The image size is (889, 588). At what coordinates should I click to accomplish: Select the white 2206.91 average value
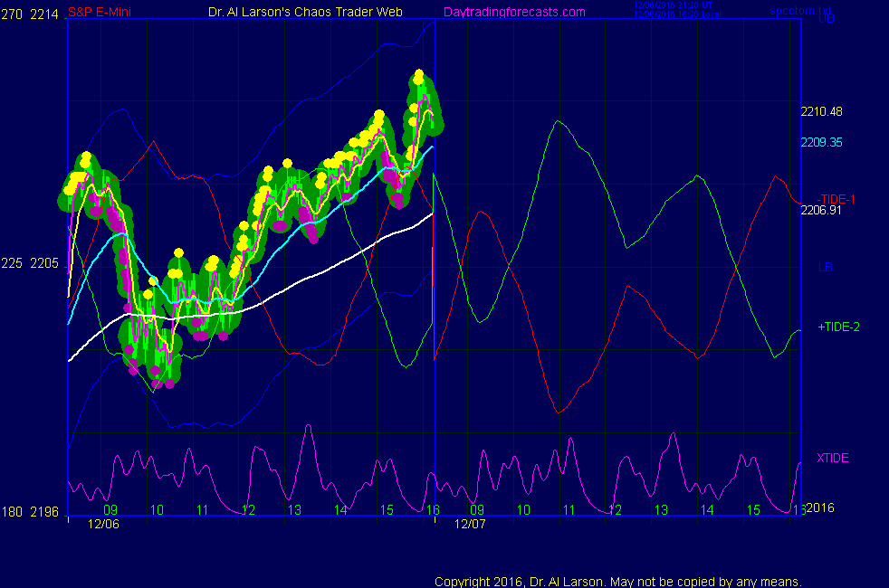click(821, 210)
